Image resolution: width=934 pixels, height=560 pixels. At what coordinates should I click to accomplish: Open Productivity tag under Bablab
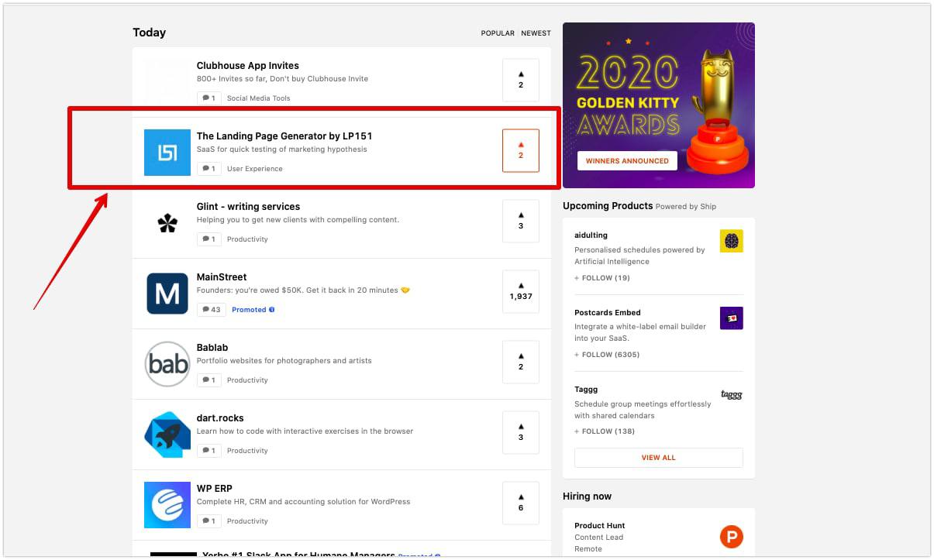[247, 380]
